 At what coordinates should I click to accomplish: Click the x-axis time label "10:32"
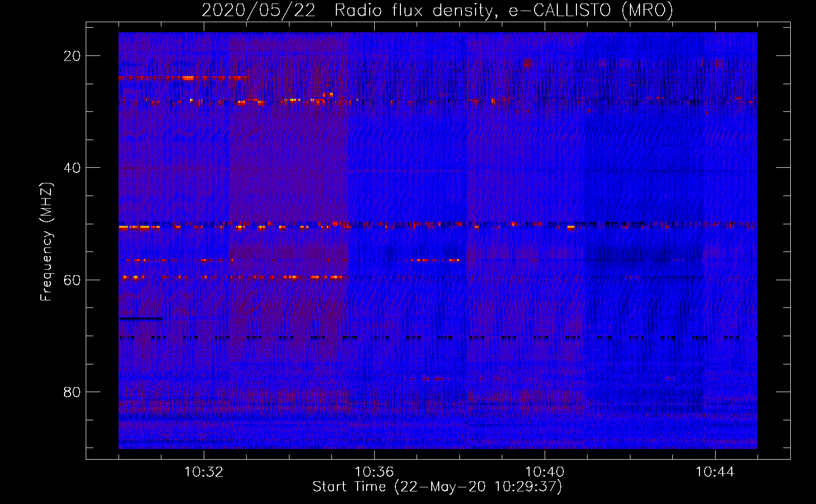click(x=204, y=472)
